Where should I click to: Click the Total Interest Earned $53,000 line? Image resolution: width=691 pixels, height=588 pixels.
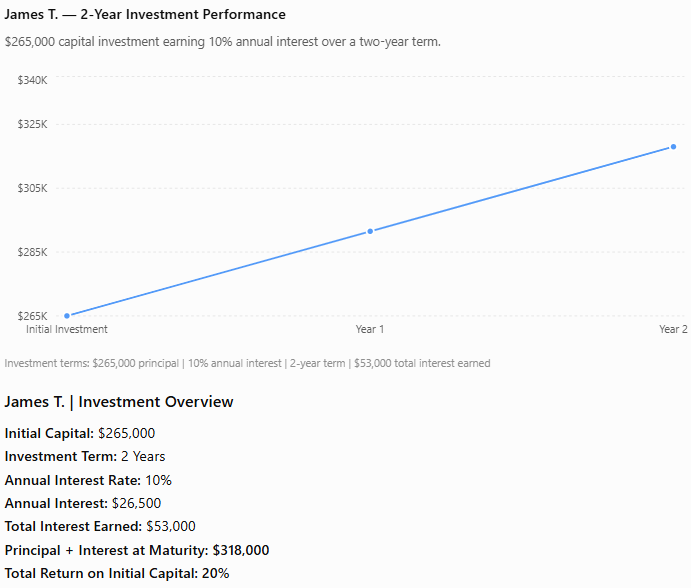point(100,526)
